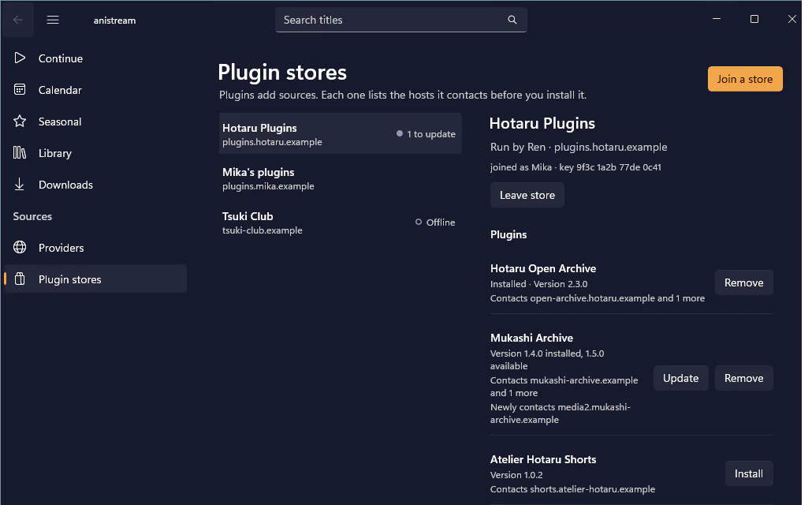
Task: Close the anistream window
Action: tap(792, 19)
